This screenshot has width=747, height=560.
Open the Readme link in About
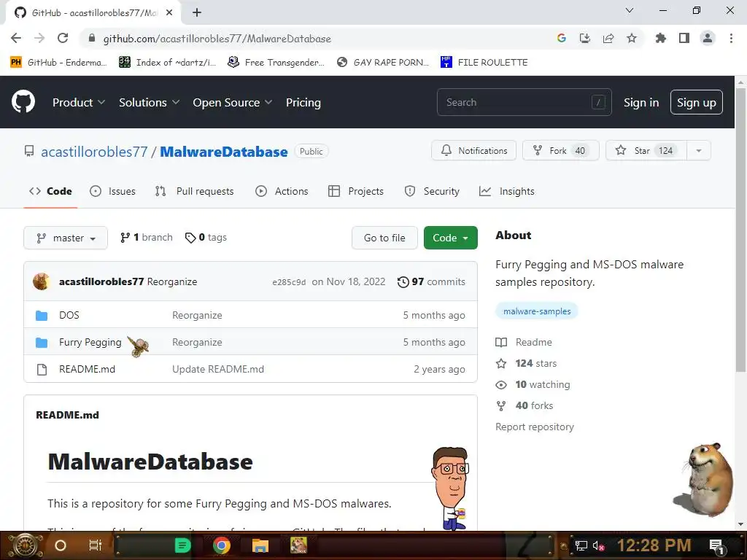[524, 342]
